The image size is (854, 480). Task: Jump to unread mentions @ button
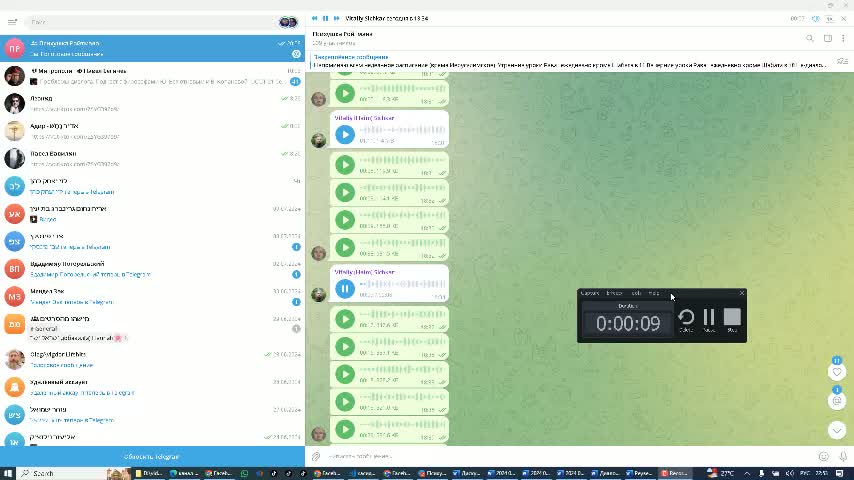pyautogui.click(x=838, y=400)
